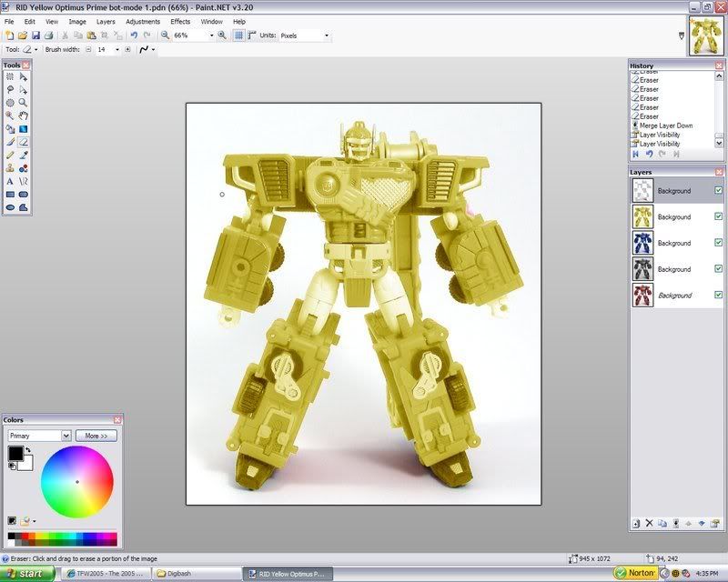
Task: Select the Paint Bucket tool
Action: coord(10,129)
